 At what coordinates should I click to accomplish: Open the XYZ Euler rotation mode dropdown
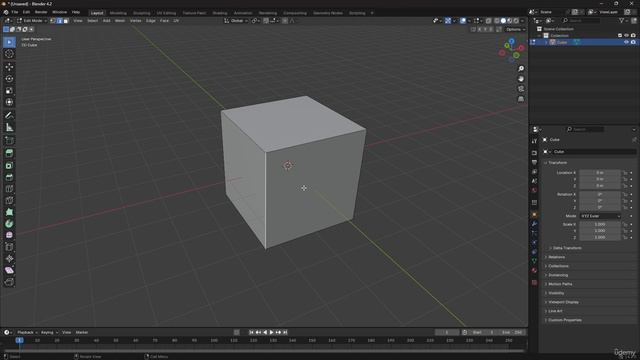click(600, 216)
